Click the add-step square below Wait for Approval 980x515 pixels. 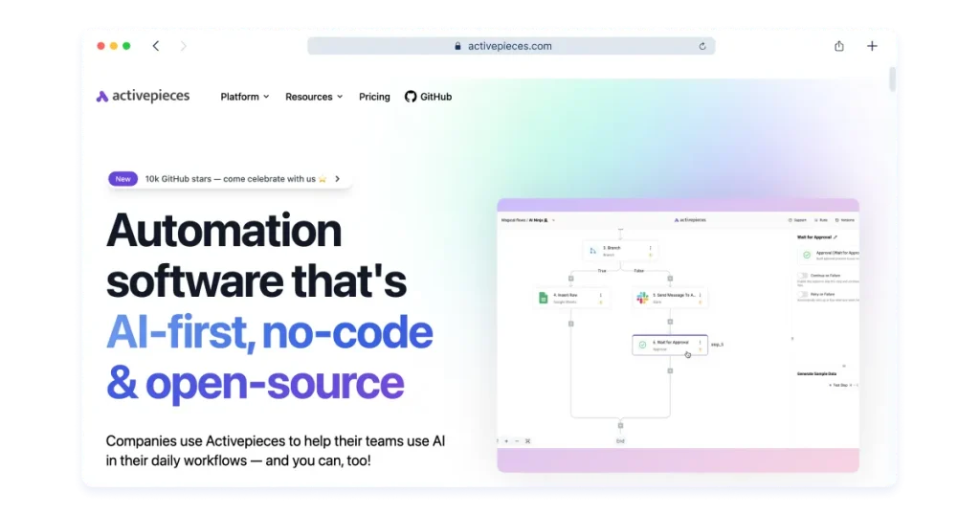coord(670,370)
